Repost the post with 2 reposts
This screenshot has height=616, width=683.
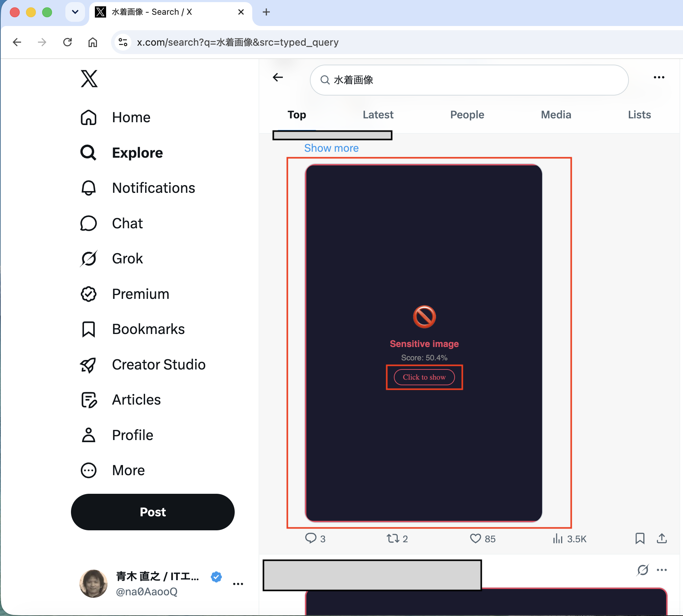397,538
